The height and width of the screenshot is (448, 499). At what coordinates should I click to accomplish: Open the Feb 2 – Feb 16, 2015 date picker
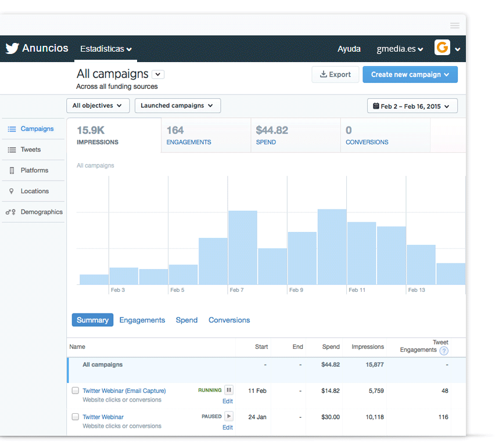412,106
